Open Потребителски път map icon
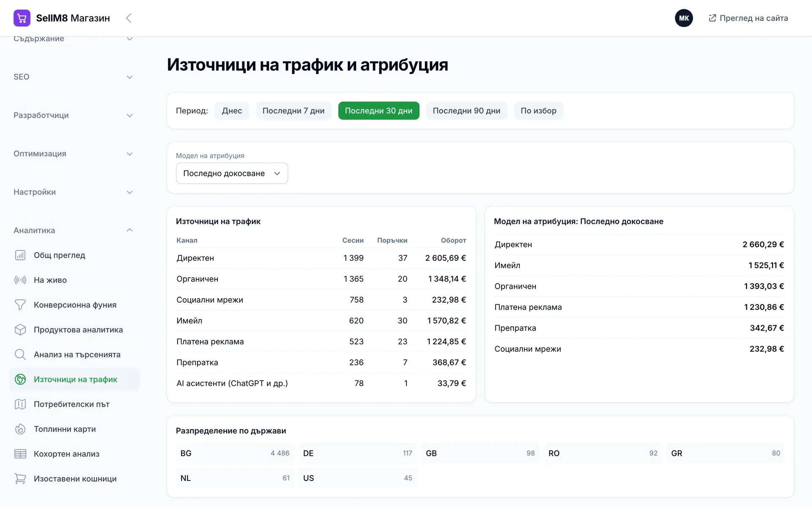Image resolution: width=812 pixels, height=508 pixels. 20,404
